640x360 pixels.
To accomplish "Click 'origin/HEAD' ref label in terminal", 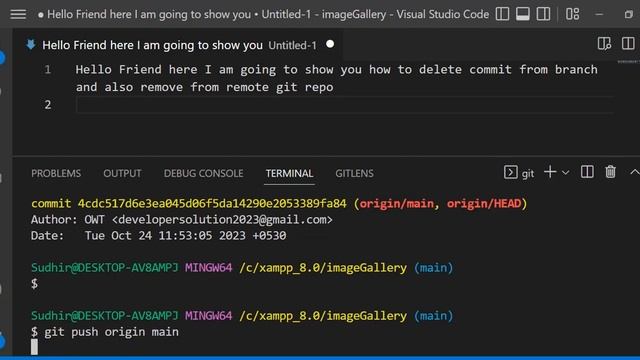I will click(x=484, y=203).
